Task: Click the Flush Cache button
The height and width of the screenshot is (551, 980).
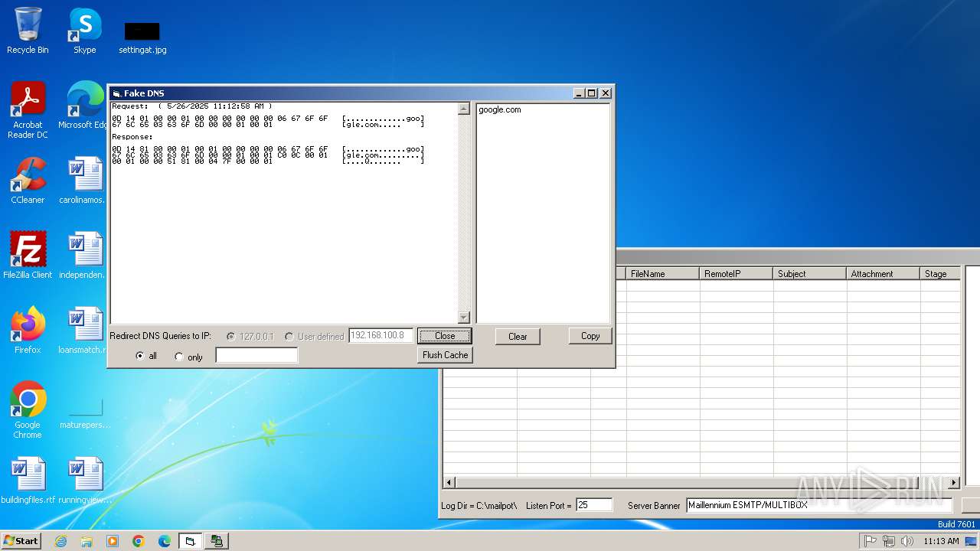Action: [445, 355]
